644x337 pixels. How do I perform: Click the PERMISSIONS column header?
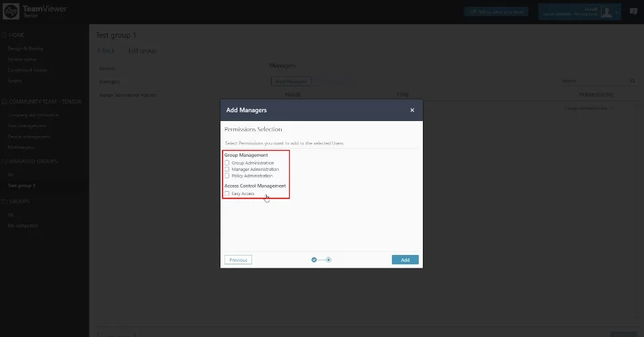point(596,95)
